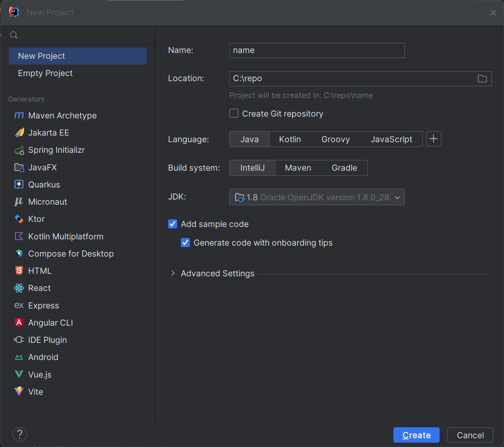Select Groovy language option

(336, 139)
